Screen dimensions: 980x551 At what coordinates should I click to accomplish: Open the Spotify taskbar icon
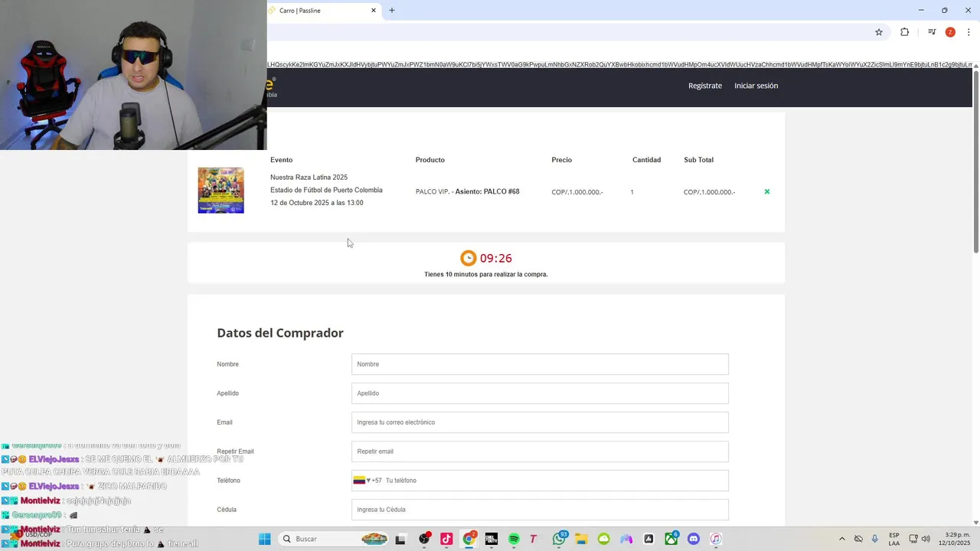(x=514, y=539)
